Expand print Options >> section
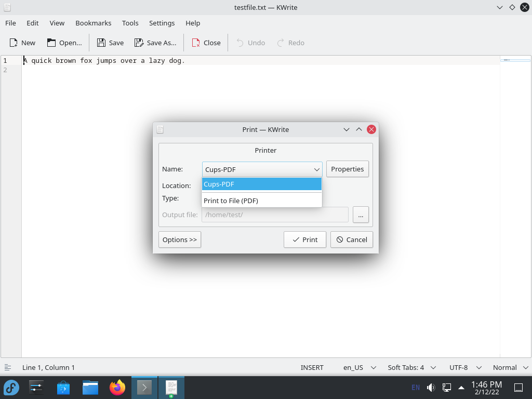This screenshot has width=532, height=399. coord(179,240)
